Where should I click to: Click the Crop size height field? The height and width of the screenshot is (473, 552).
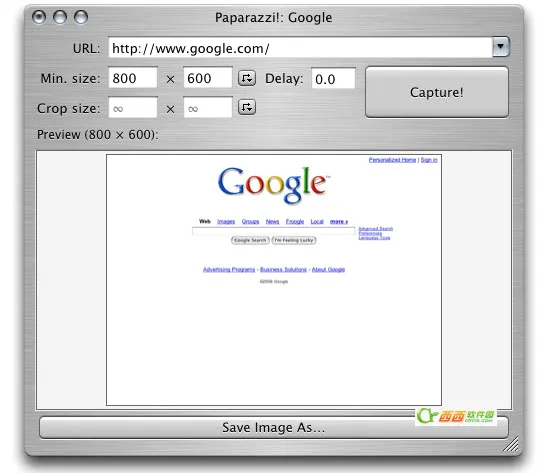[208, 107]
